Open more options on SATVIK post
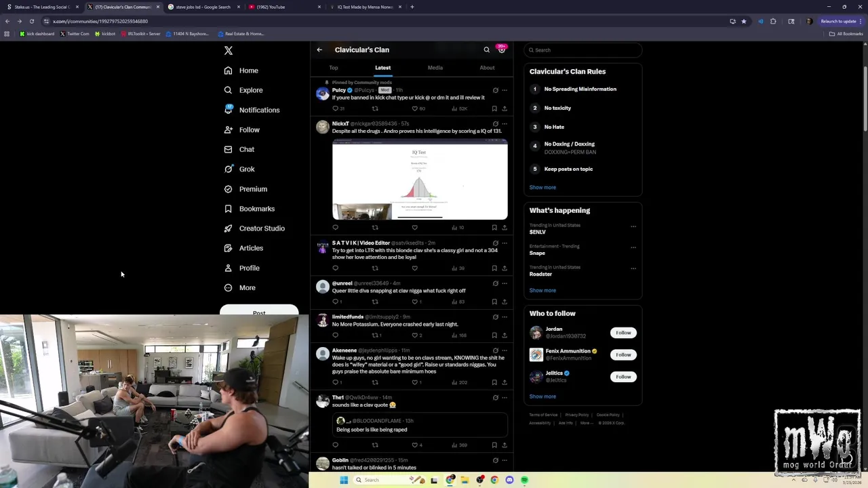The width and height of the screenshot is (868, 488). coord(505,243)
